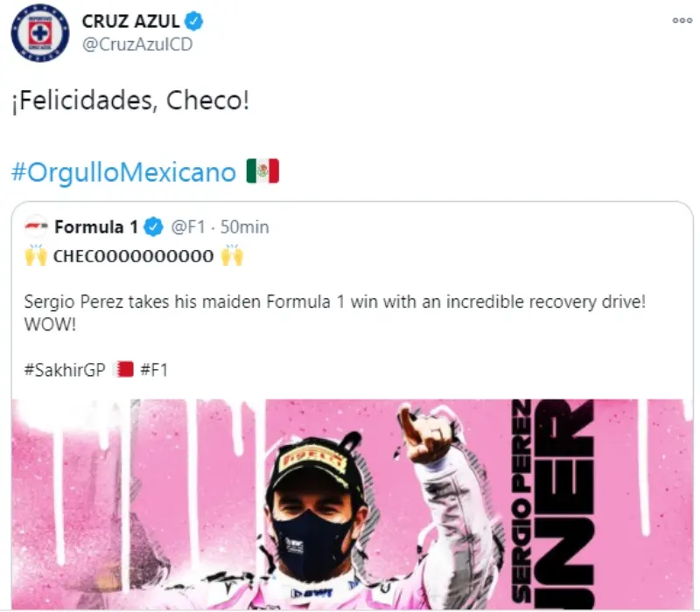The image size is (700, 612).
Task: Click the Mexican flag emoji
Action: tap(262, 170)
